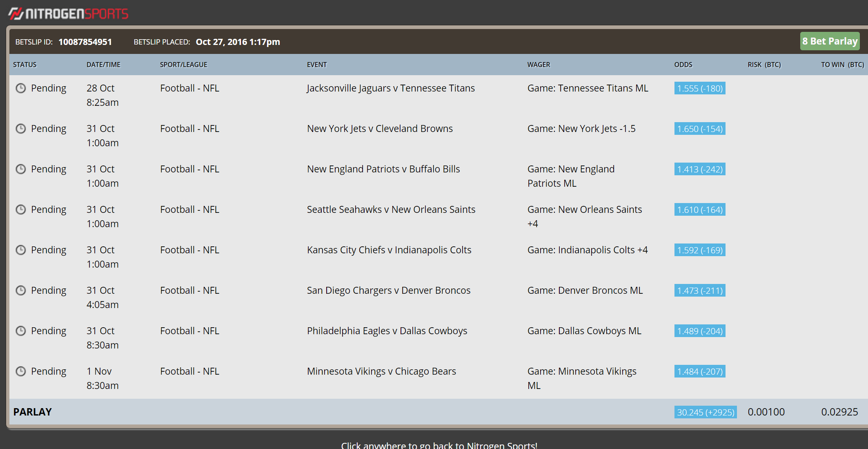Click pending clock icon for Eagles v Cowboys
This screenshot has width=868, height=449.
tap(21, 331)
